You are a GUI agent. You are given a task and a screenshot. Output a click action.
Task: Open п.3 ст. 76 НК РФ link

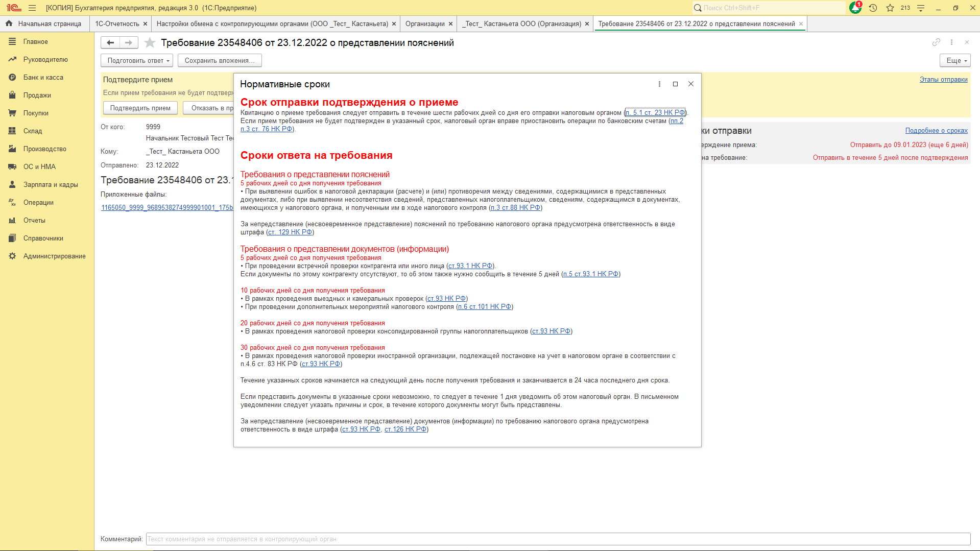[267, 129]
